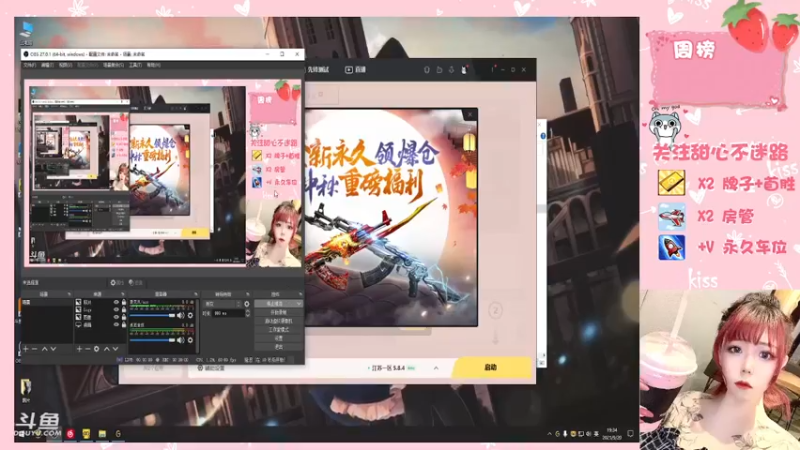
Task: Open the mic/Aux channel gear menu in the mixer
Action: click(190, 315)
